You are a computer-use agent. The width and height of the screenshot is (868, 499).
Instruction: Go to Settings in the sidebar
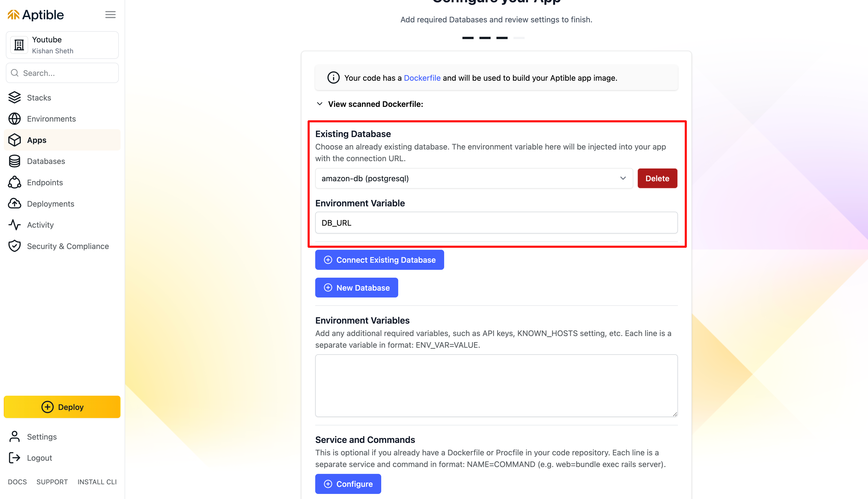click(x=41, y=437)
